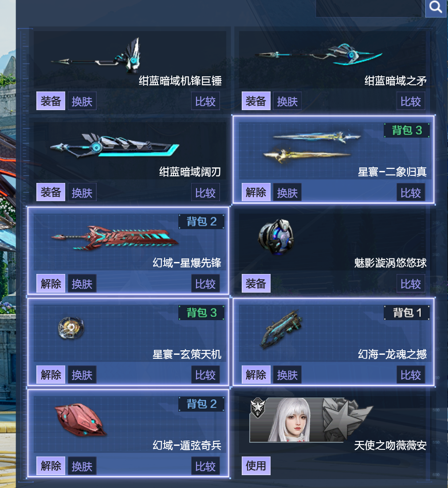The width and height of the screenshot is (448, 488).
Task: Select the 幻海-龙魂之撼 gun image
Action: click(282, 329)
